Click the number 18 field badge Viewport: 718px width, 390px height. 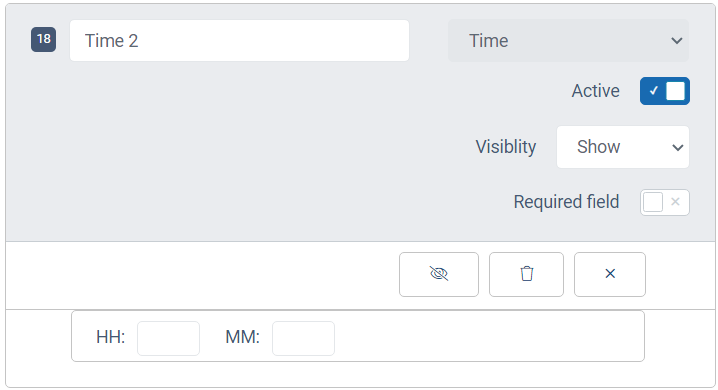tap(44, 39)
